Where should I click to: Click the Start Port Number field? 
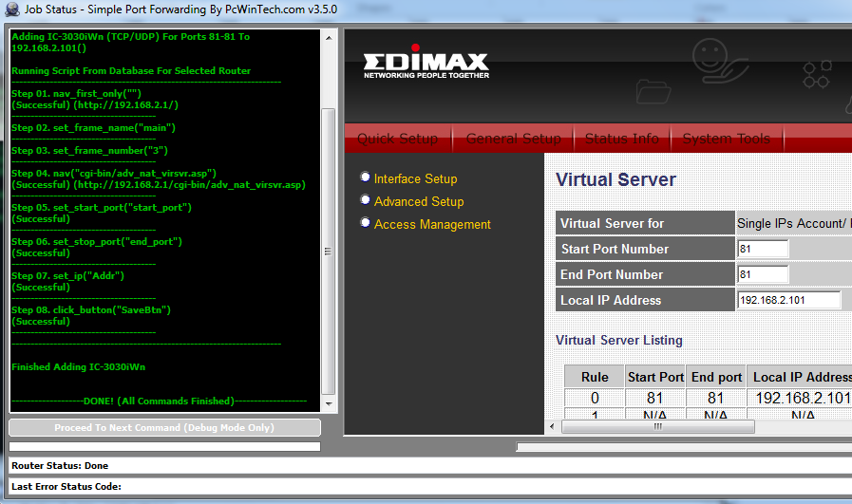[x=763, y=249]
